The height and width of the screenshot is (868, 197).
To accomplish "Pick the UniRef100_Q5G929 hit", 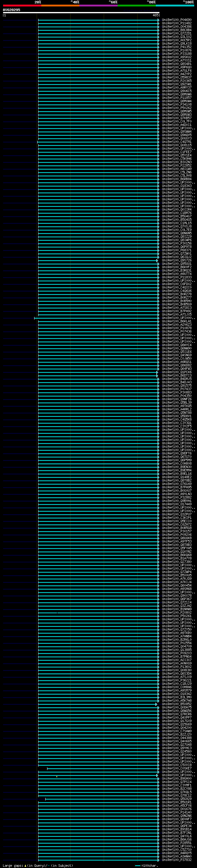I will [176, 799].
